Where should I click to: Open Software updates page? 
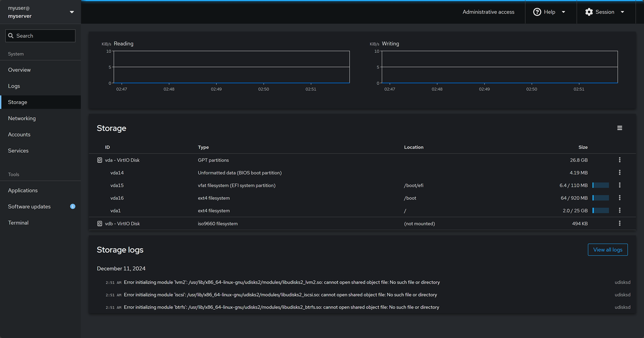click(x=40, y=206)
